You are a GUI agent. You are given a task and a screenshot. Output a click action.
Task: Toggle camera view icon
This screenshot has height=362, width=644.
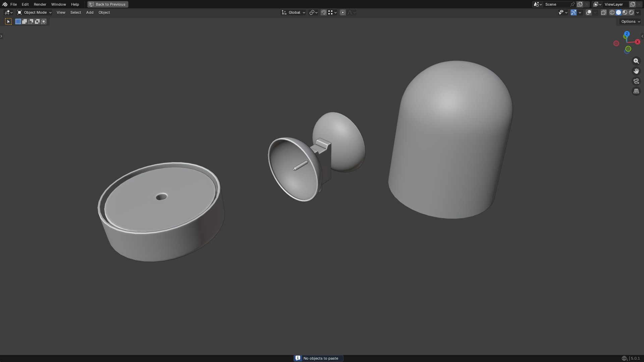coord(636,81)
